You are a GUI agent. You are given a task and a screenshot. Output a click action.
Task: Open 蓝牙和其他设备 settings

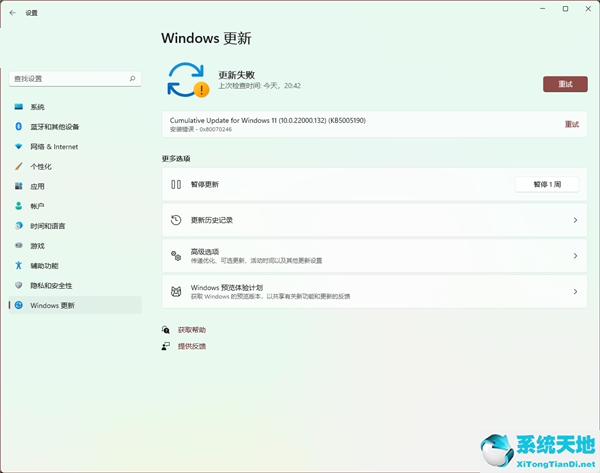pos(75,127)
